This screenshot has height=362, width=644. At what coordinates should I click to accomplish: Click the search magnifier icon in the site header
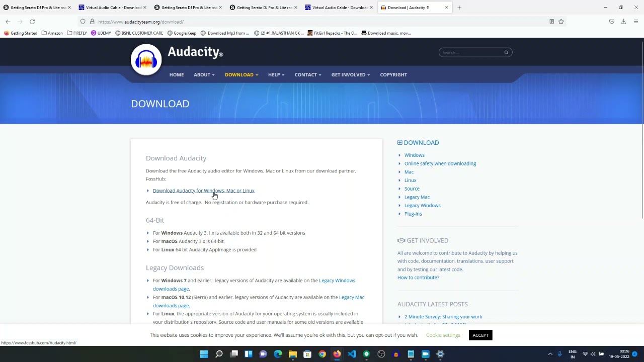point(506,52)
